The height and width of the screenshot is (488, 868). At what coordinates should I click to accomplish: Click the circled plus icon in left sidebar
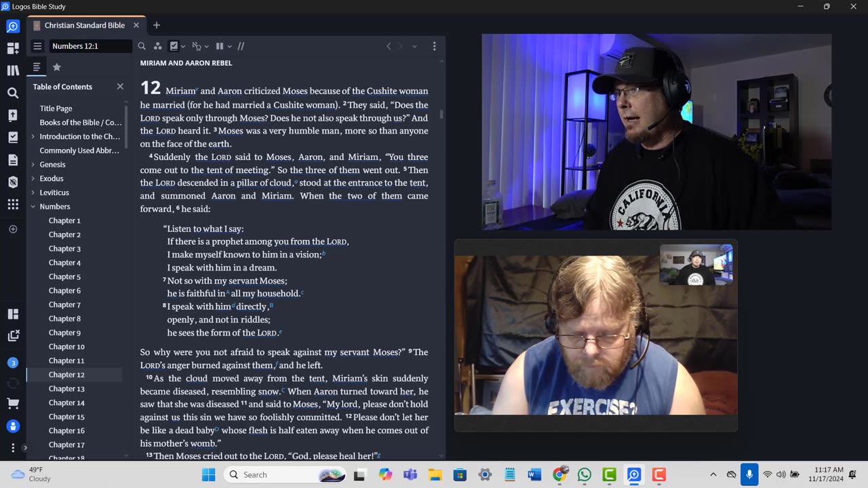(13, 229)
